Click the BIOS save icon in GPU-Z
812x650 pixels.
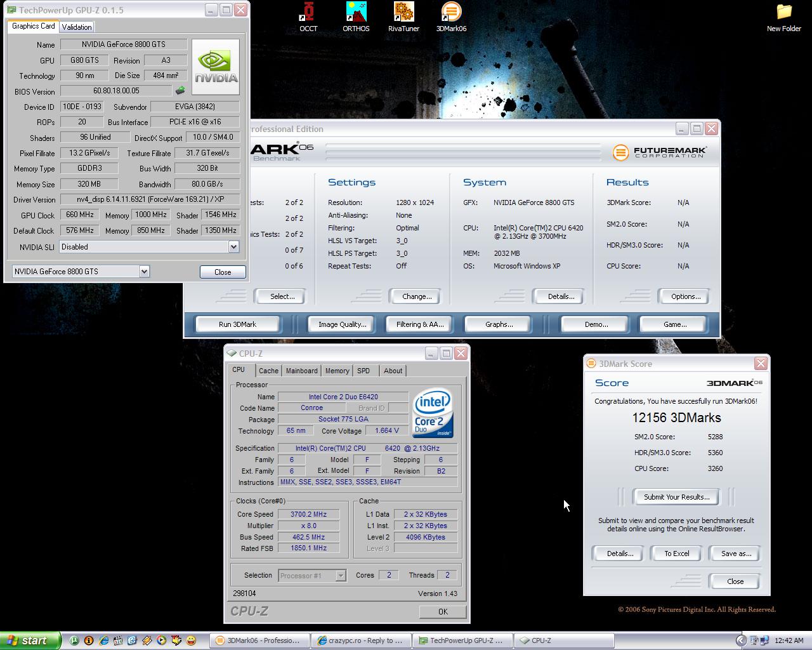tap(180, 91)
